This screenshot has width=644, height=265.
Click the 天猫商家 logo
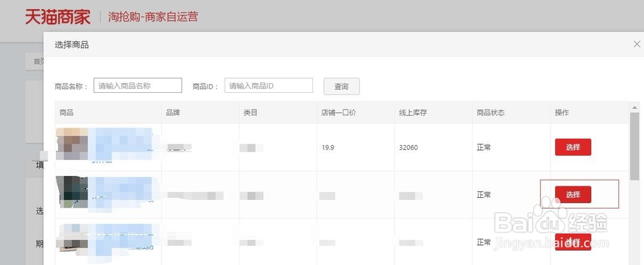(57, 17)
